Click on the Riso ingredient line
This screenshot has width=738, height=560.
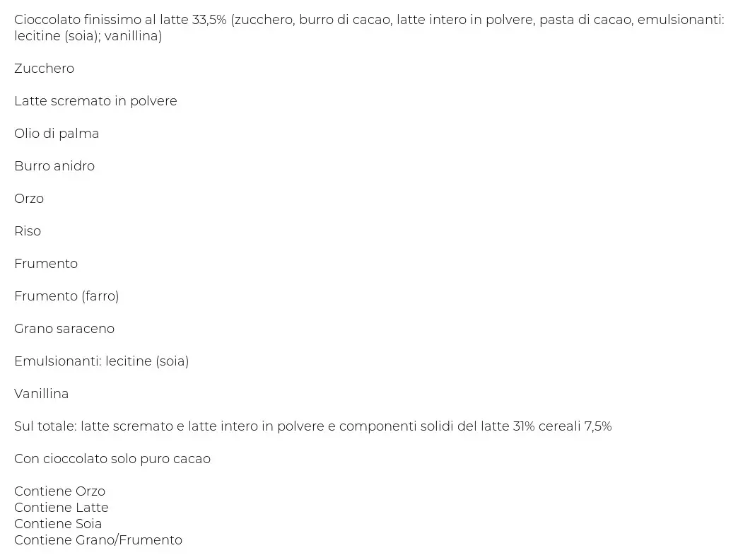pos(28,231)
